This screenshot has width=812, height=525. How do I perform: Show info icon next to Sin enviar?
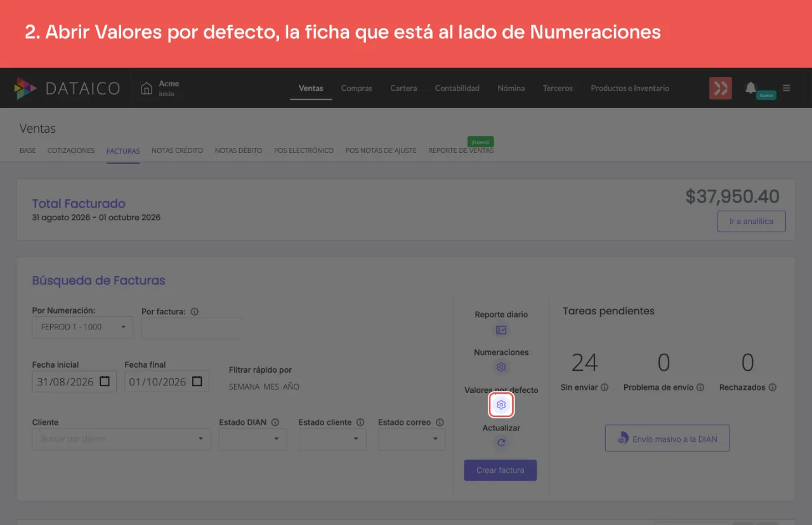[x=605, y=387]
